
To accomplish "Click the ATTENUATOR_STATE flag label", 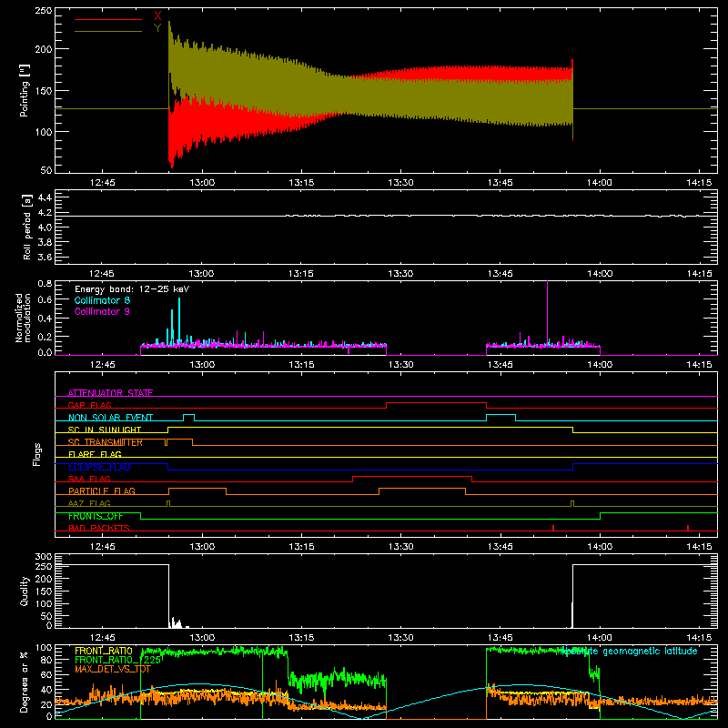I will coord(110,393).
